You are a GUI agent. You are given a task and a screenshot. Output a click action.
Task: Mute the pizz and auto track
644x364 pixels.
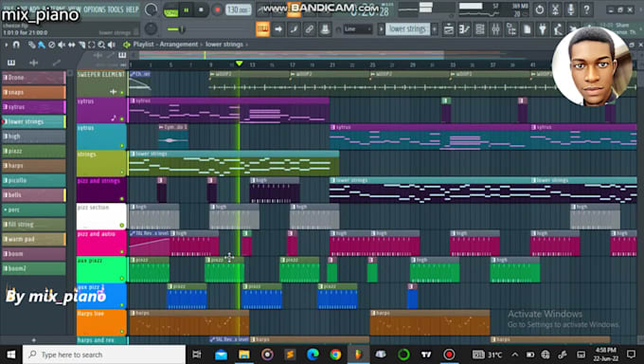122,252
